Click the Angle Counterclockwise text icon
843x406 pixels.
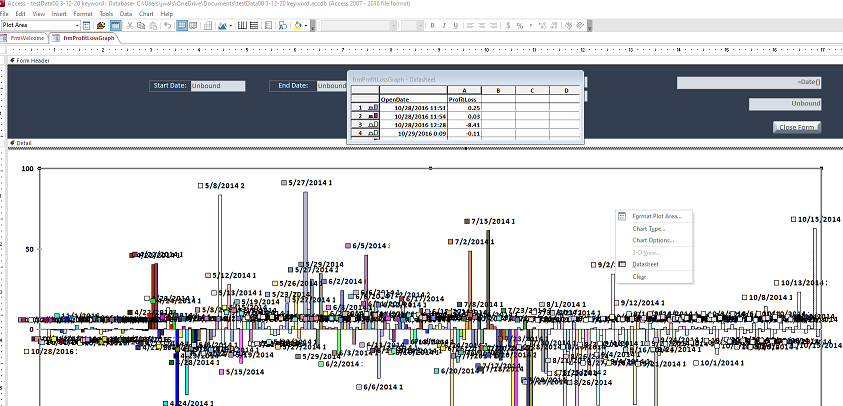[x=580, y=25]
